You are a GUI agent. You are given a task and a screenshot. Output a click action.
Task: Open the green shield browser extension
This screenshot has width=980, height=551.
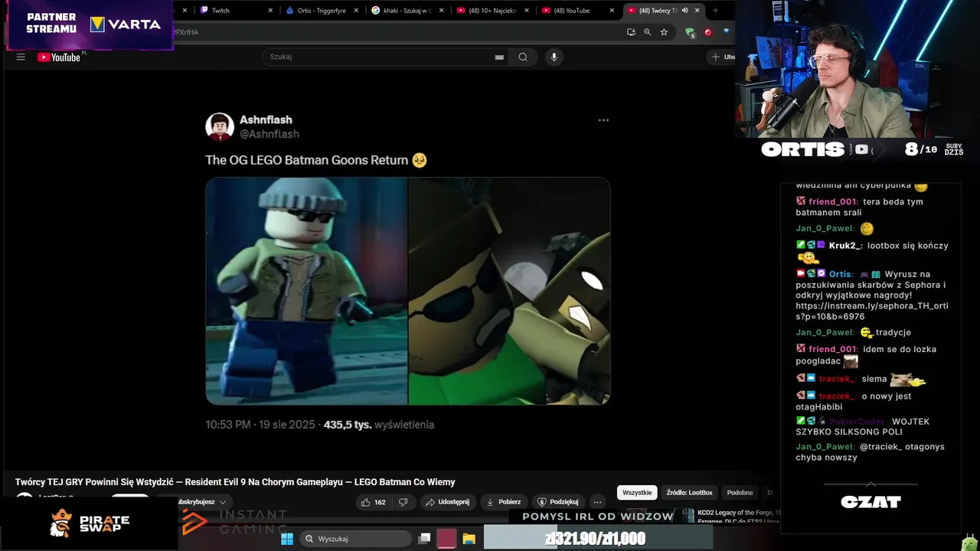(690, 32)
